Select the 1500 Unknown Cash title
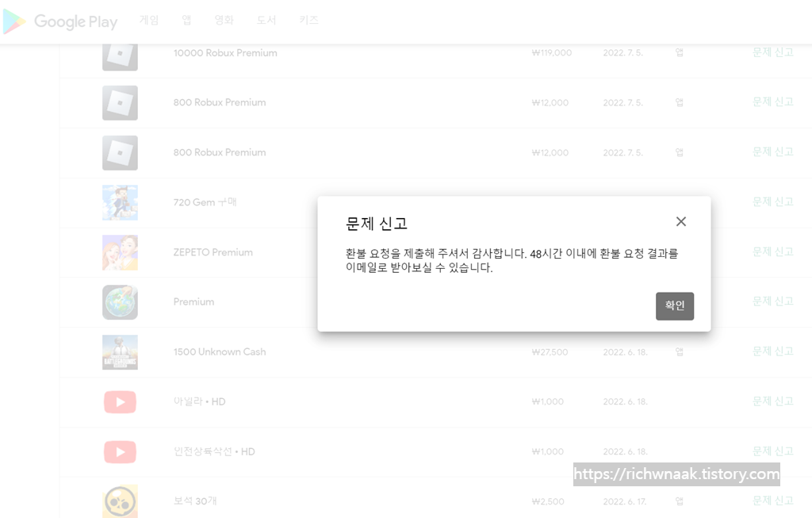 point(220,351)
